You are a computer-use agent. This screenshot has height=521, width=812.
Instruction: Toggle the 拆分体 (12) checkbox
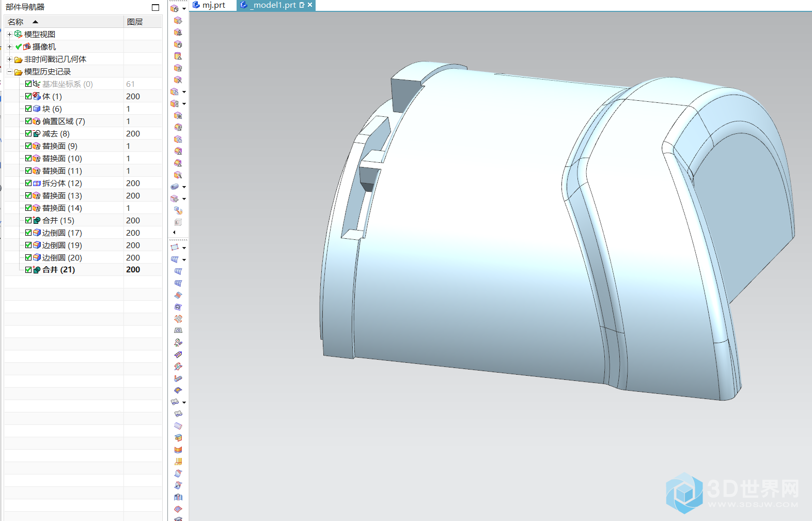point(28,183)
